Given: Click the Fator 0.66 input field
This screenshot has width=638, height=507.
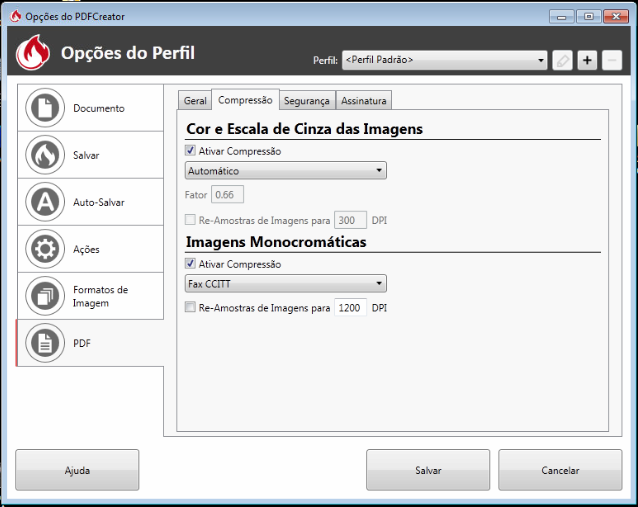Looking at the screenshot, I should point(227,194).
